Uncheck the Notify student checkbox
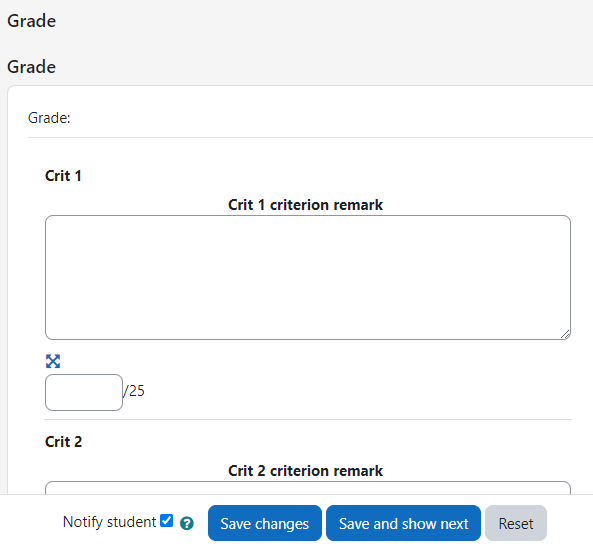593x551 pixels. click(x=166, y=520)
